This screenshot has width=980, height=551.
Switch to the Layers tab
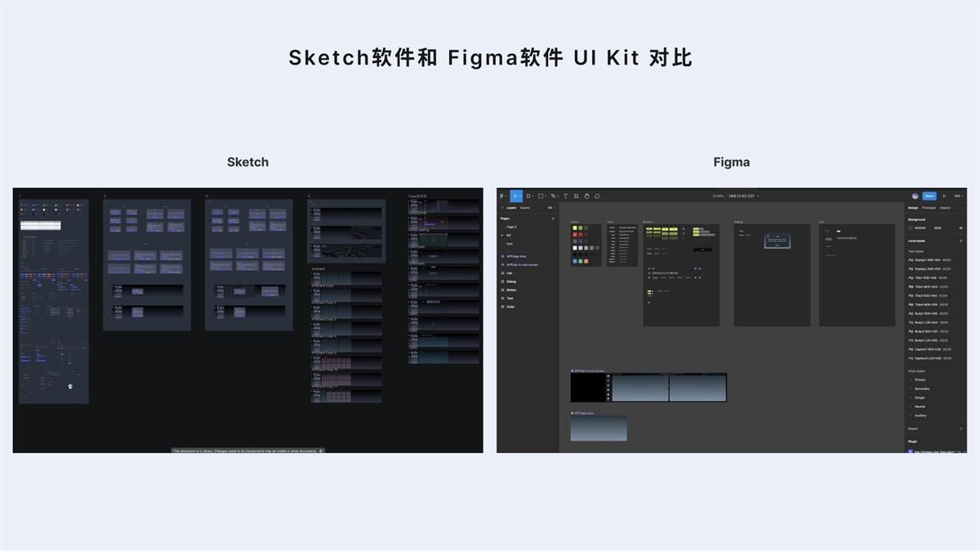[511, 207]
